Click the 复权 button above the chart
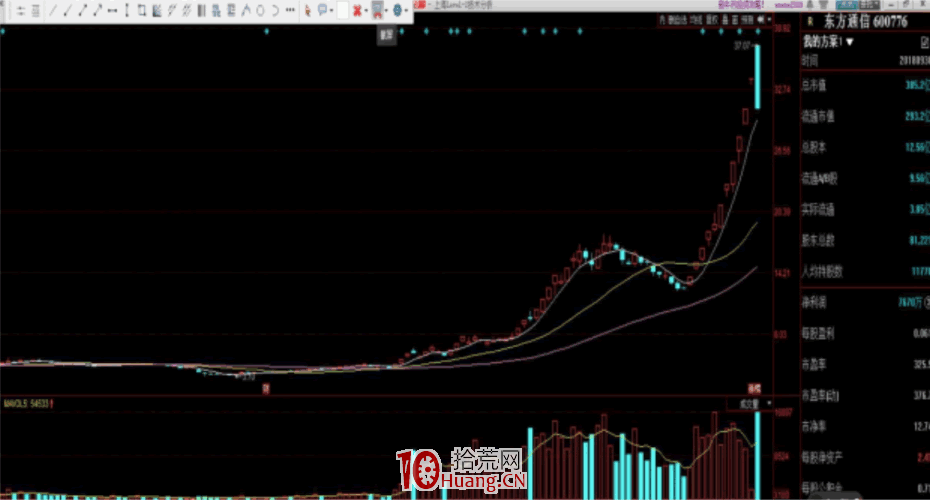The width and height of the screenshot is (930, 500). point(712,20)
